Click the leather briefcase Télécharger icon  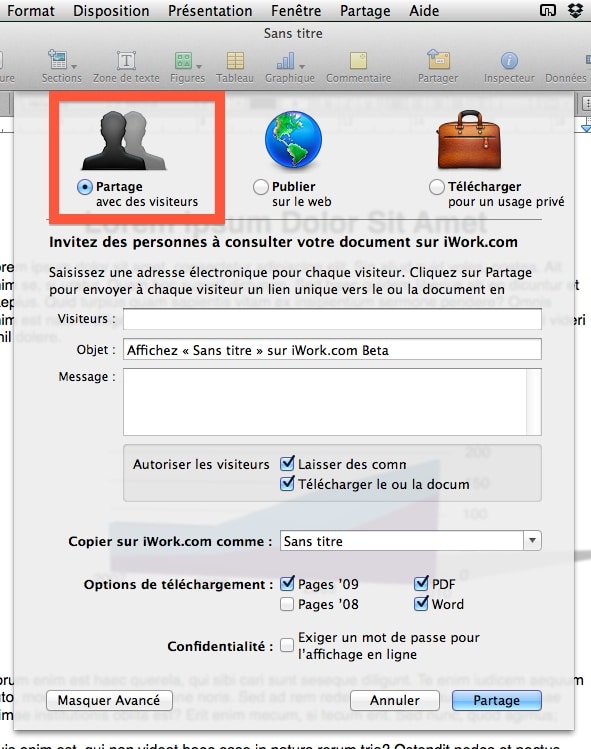469,139
